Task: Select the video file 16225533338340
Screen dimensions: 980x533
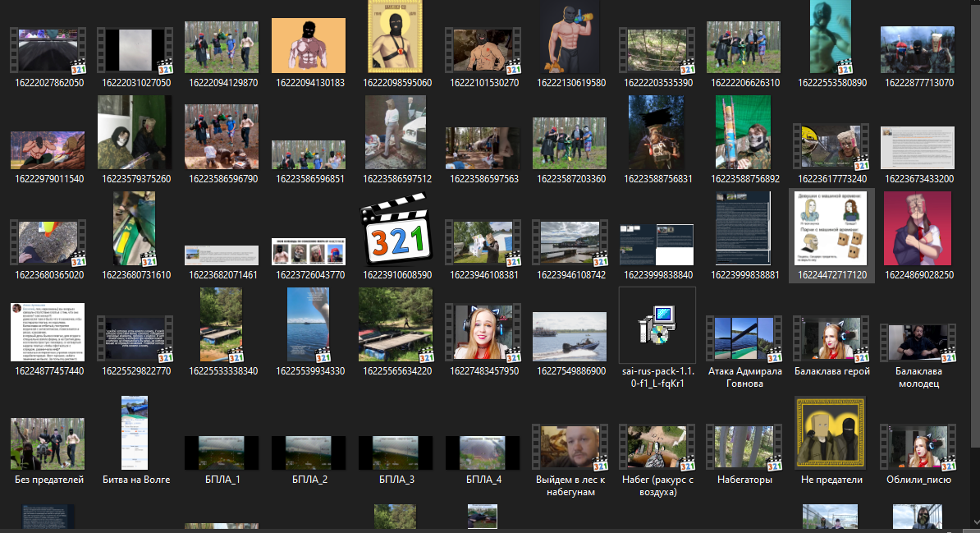Action: click(x=222, y=325)
